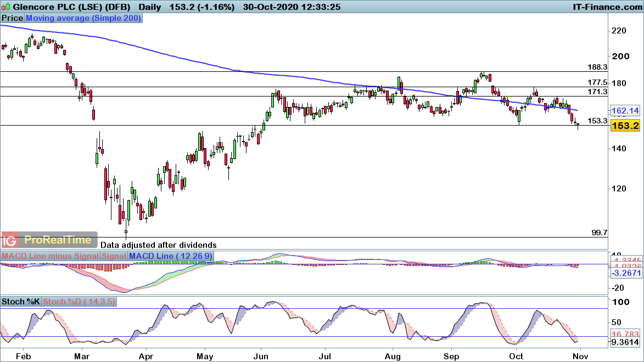Click the candlestick chart icon in the title bar

[5, 7]
